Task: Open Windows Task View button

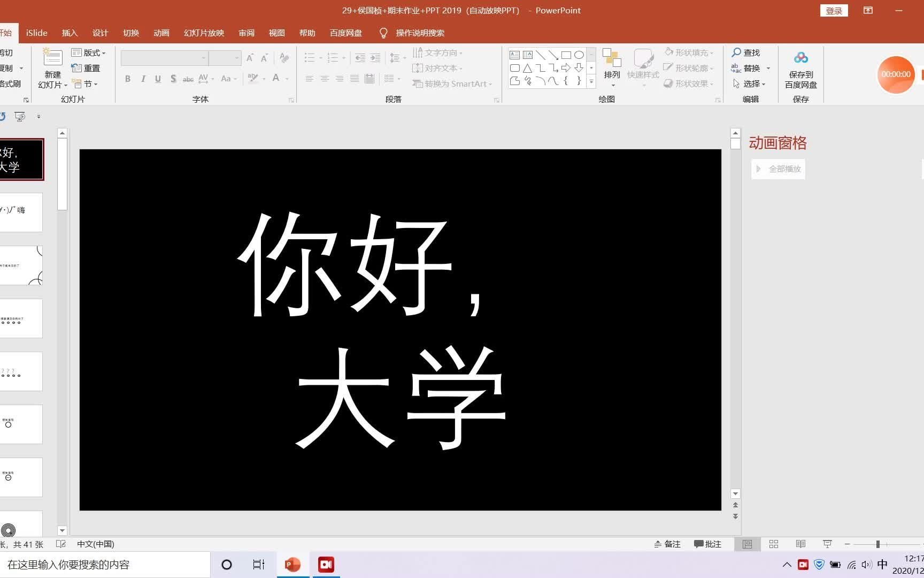Action: pos(259,565)
